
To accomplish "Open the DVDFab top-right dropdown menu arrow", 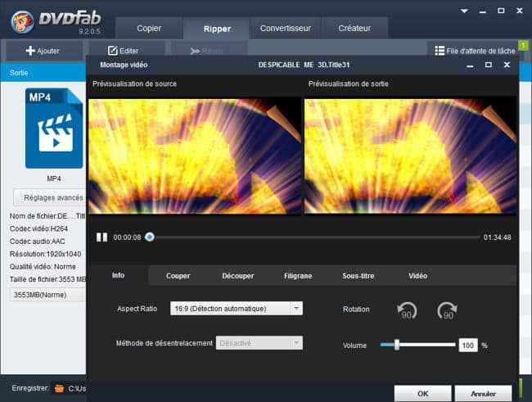I will pyautogui.click(x=464, y=11).
